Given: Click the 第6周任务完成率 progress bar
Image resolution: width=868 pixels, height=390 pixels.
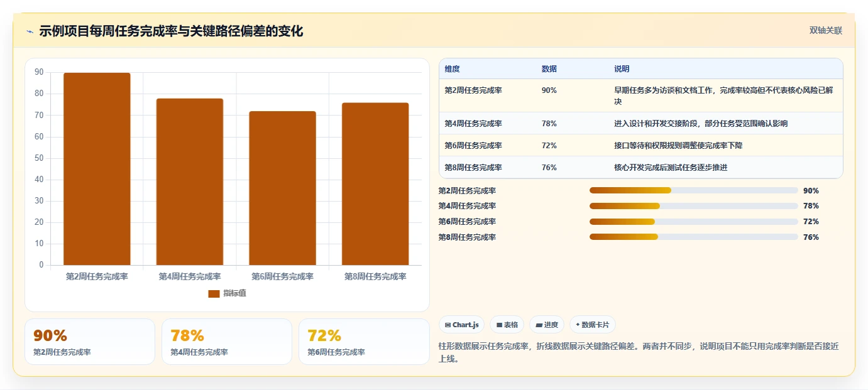Looking at the screenshot, I should [693, 222].
